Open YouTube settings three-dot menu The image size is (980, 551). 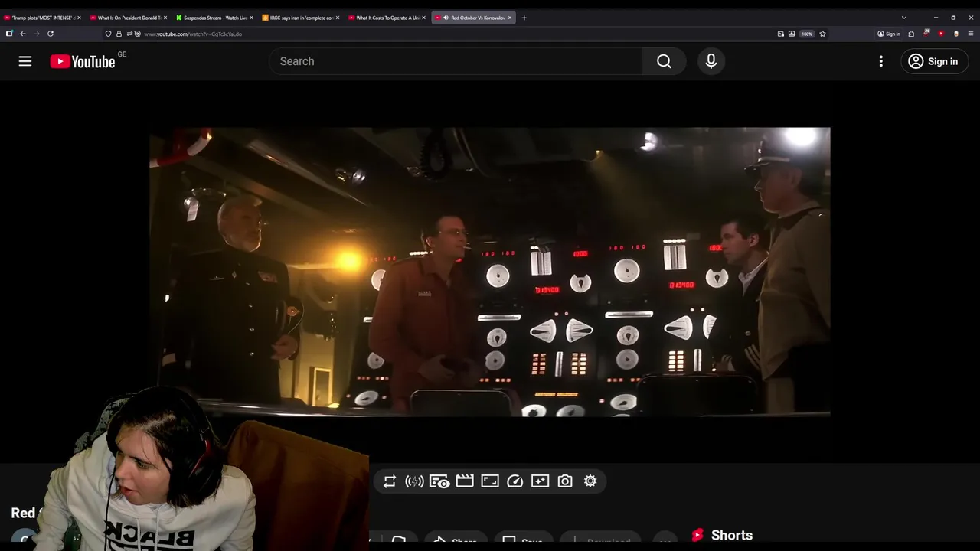881,61
